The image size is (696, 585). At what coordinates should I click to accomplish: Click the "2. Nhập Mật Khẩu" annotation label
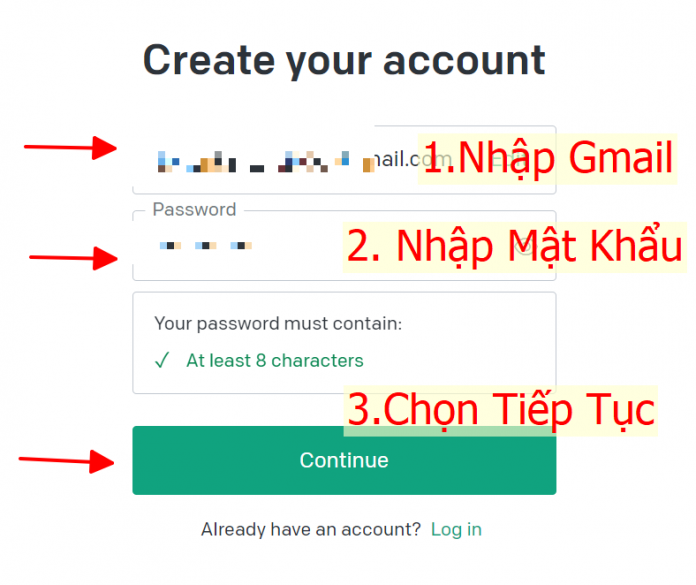[514, 246]
